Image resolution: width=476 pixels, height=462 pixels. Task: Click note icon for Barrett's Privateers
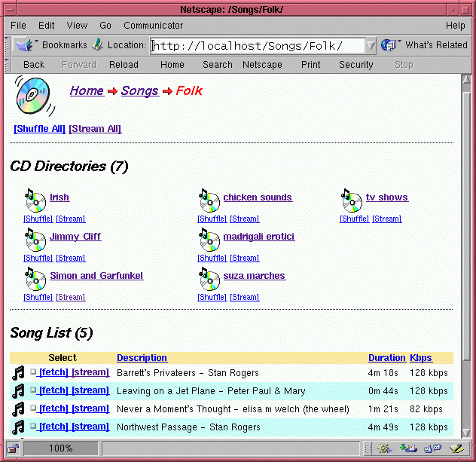(x=18, y=373)
